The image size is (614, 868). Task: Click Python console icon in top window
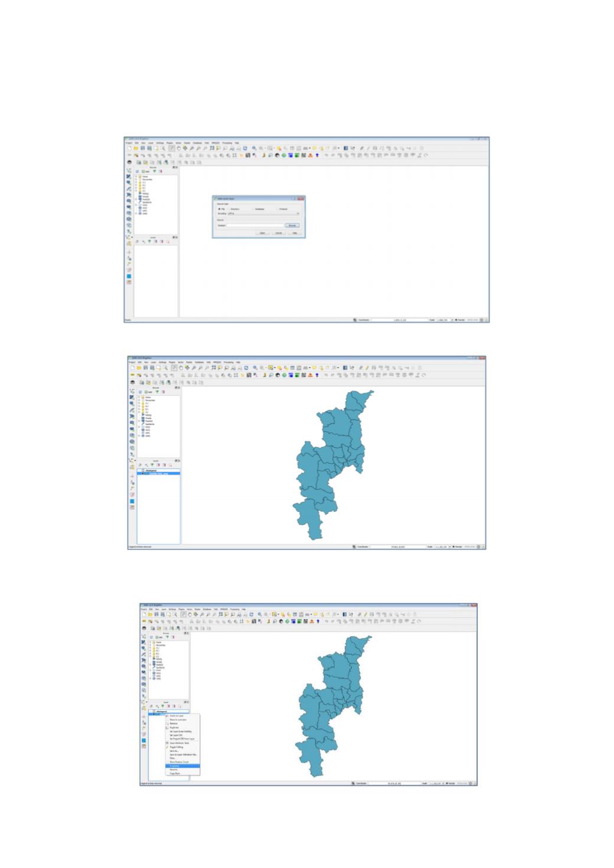coord(264,155)
